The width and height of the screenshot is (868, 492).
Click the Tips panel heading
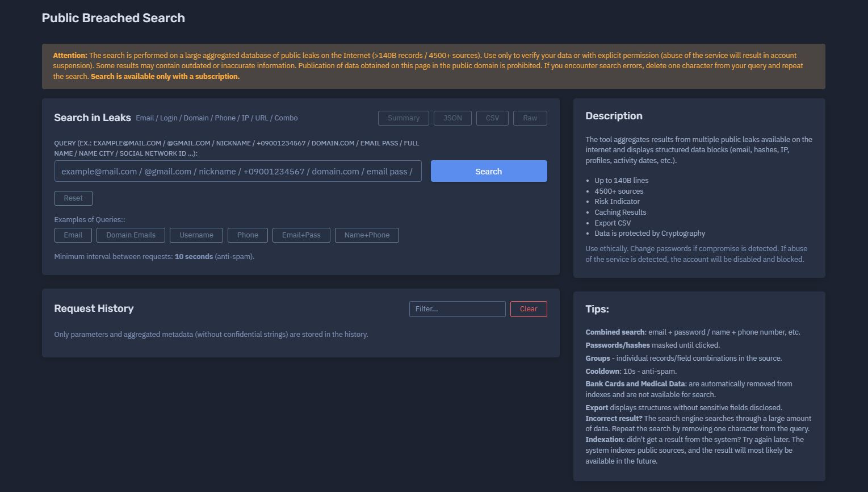597,309
